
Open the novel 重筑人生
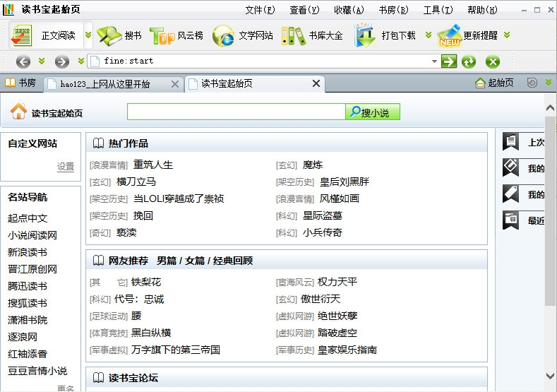tap(153, 165)
